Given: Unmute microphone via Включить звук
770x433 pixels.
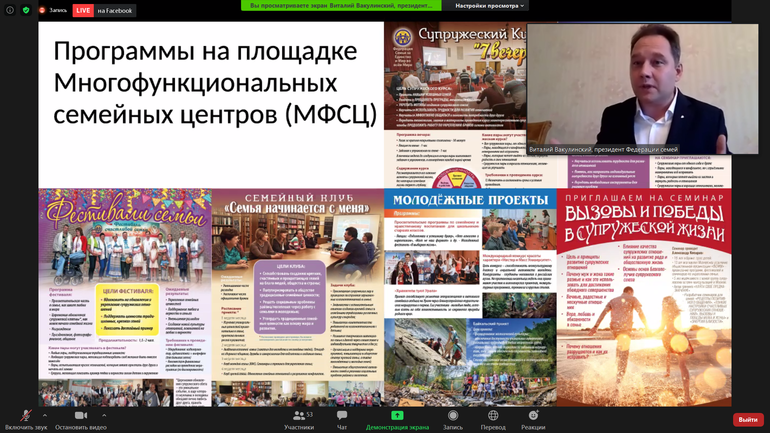Looking at the screenshot, I should point(26,420).
